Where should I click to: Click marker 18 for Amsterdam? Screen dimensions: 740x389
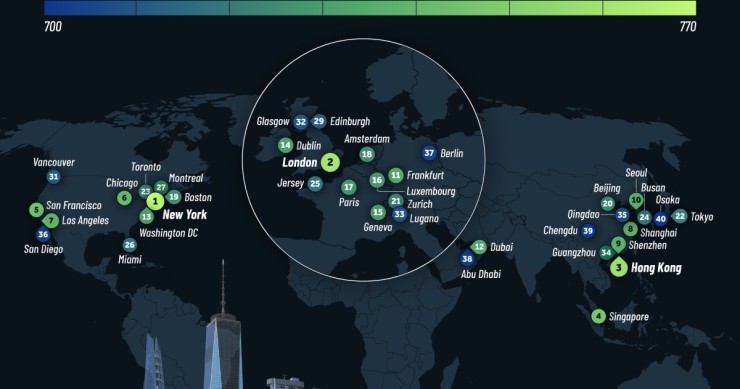click(367, 154)
